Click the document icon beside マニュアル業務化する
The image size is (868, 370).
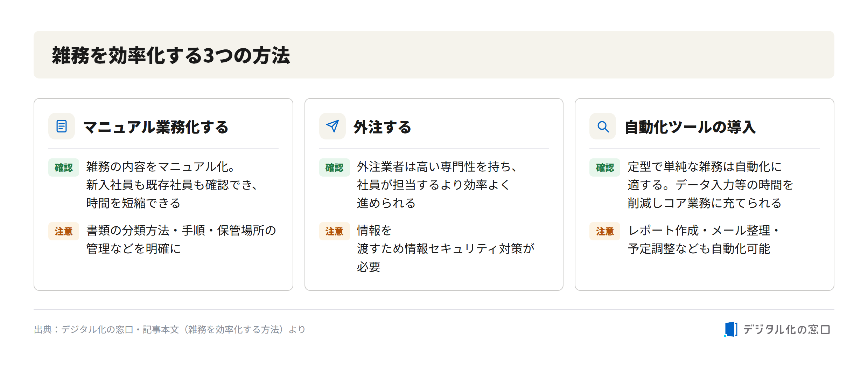tap(62, 126)
